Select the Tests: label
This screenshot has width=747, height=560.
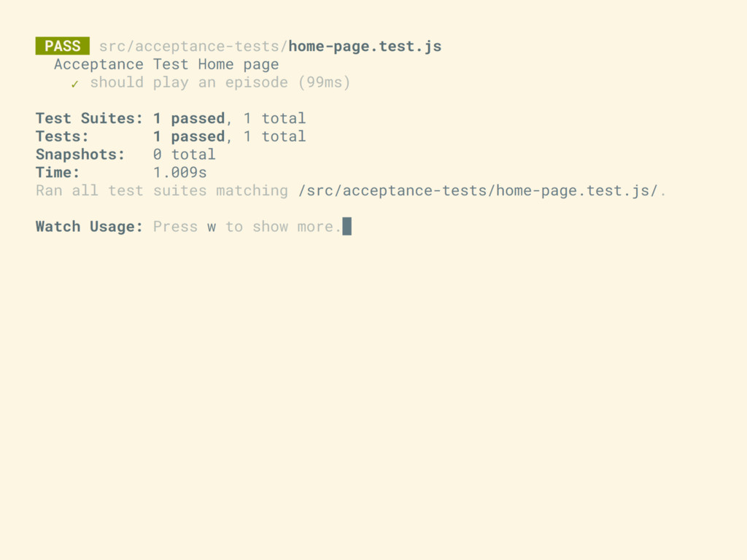(63, 136)
